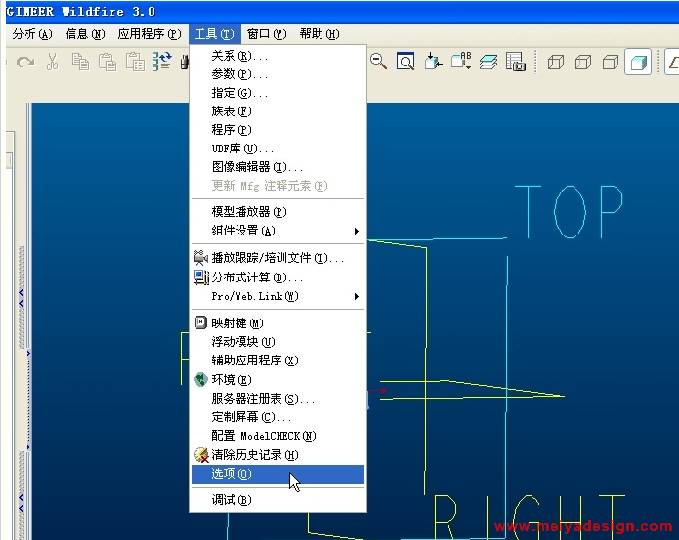Viewport: 679px width, 540px height.
Task: Click the Refit view icon
Action: point(405,61)
